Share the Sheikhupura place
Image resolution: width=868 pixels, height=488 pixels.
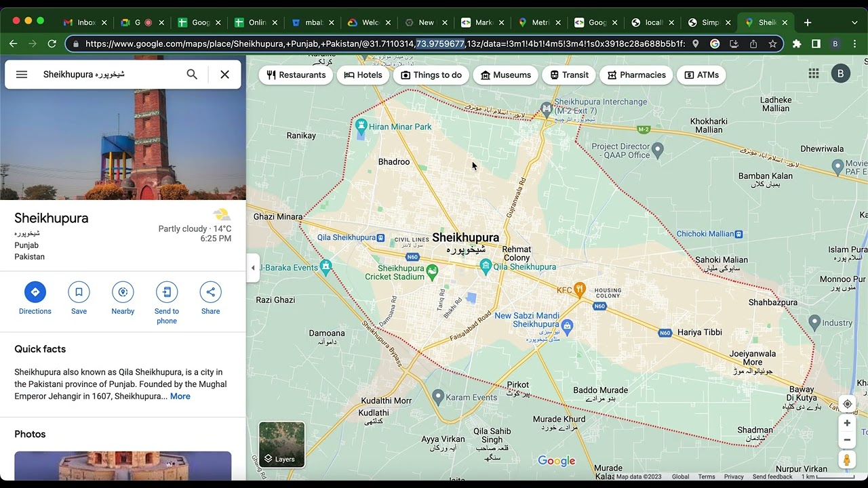pos(210,298)
